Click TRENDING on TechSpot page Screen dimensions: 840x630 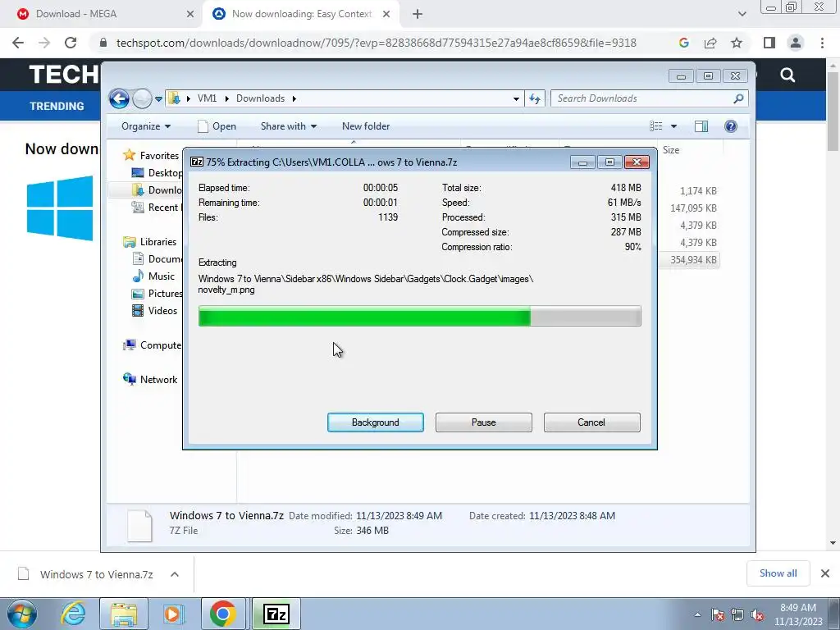57,106
